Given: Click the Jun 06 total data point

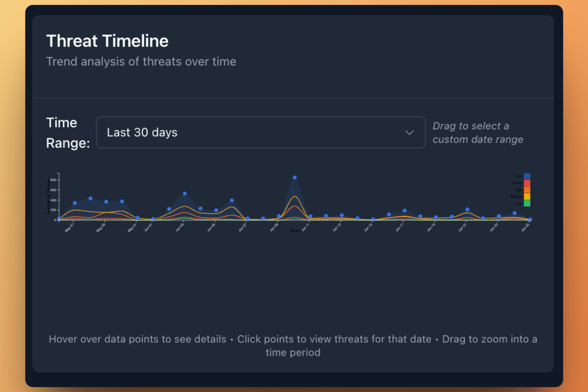Looking at the screenshot, I should (x=232, y=200).
